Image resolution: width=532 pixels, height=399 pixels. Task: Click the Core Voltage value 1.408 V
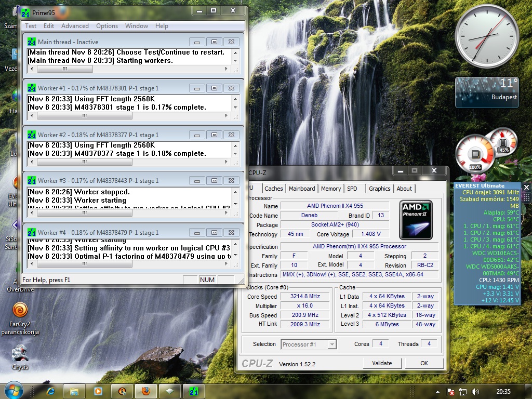coord(370,234)
